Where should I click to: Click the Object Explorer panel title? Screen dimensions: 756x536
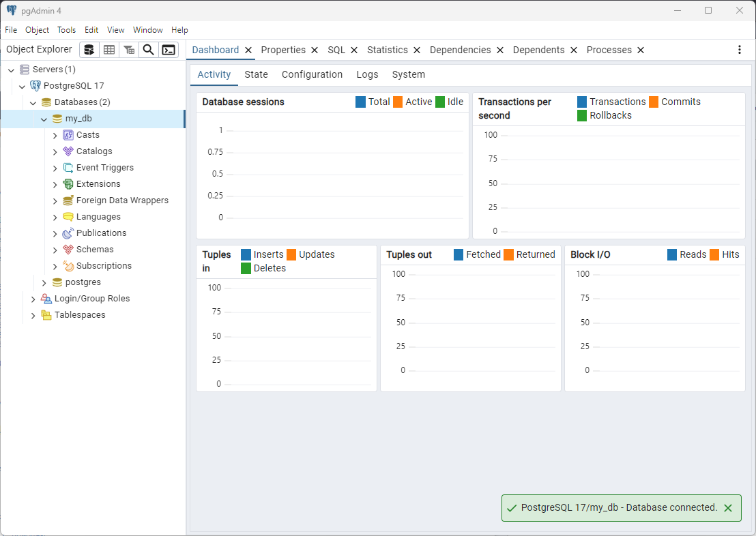tap(39, 49)
